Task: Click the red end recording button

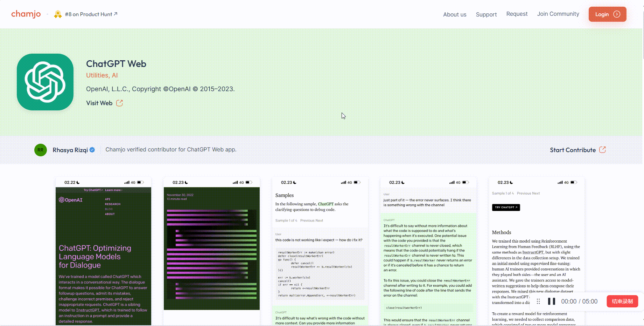Action: click(622, 301)
